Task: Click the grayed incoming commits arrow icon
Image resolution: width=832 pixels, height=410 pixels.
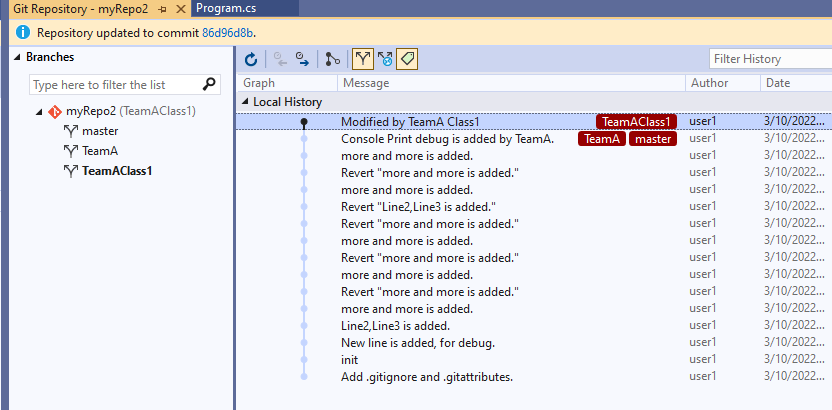Action: 280,59
